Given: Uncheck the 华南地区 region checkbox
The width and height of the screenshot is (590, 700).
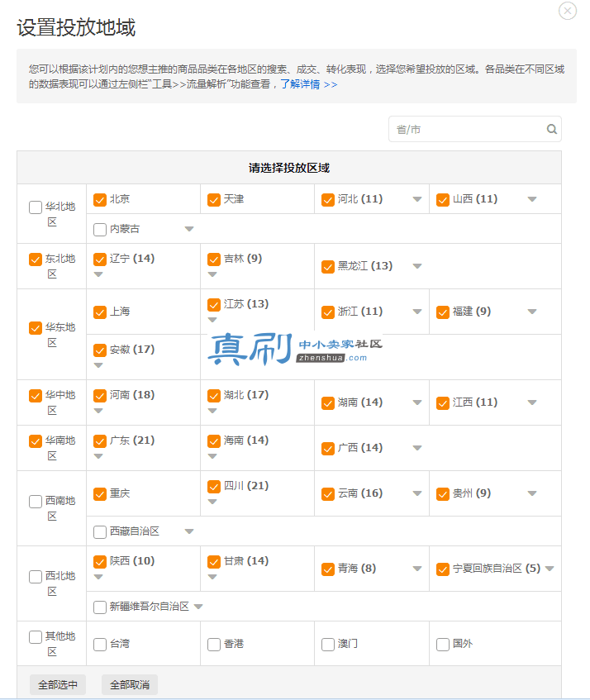Looking at the screenshot, I should 36,441.
